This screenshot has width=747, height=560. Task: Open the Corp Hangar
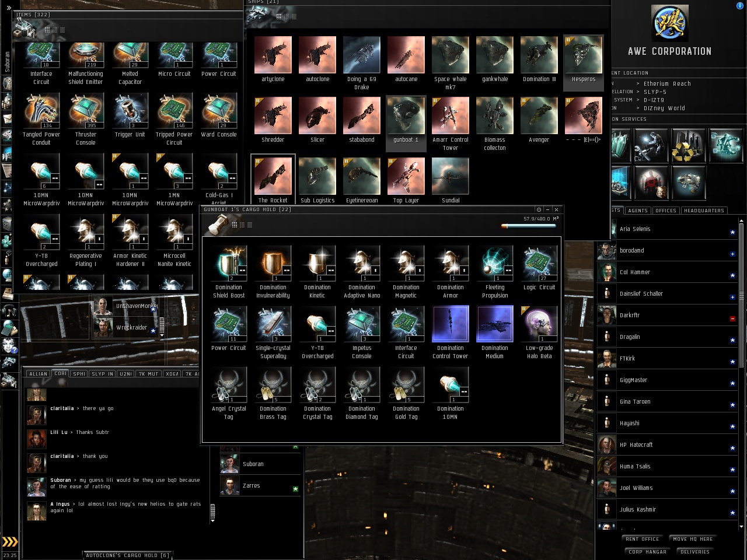pos(647,552)
